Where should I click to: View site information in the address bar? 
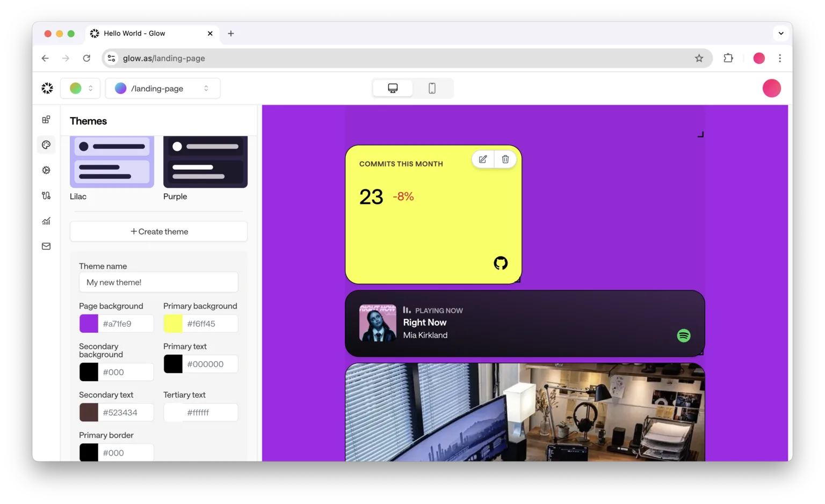[x=112, y=58]
